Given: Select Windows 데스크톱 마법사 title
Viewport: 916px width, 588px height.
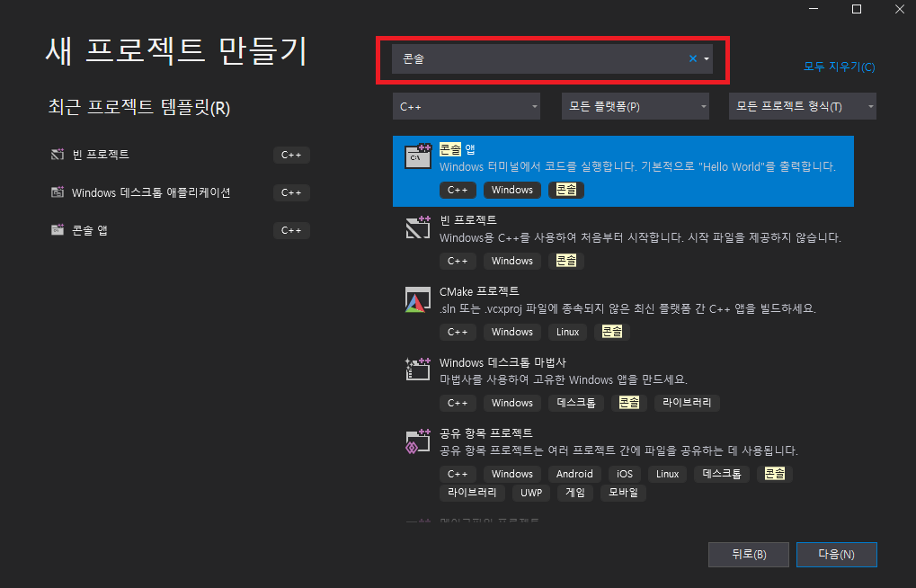Looking at the screenshot, I should (x=502, y=362).
